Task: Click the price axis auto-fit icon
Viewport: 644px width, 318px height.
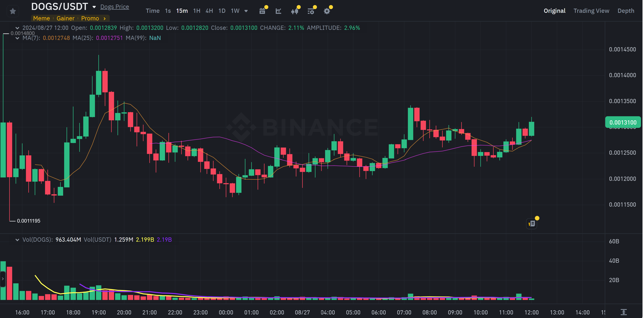Action: (624, 312)
